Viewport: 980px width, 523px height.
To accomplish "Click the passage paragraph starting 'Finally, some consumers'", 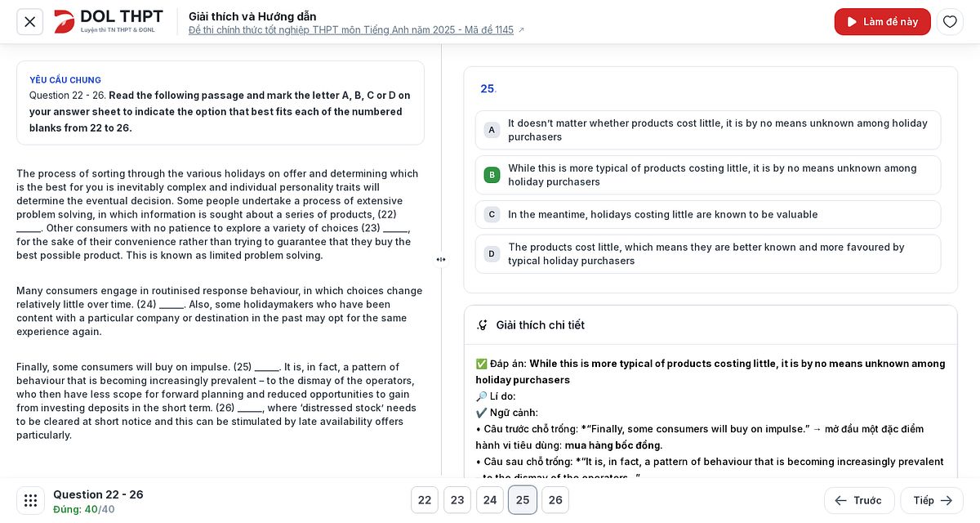I will (x=216, y=401).
